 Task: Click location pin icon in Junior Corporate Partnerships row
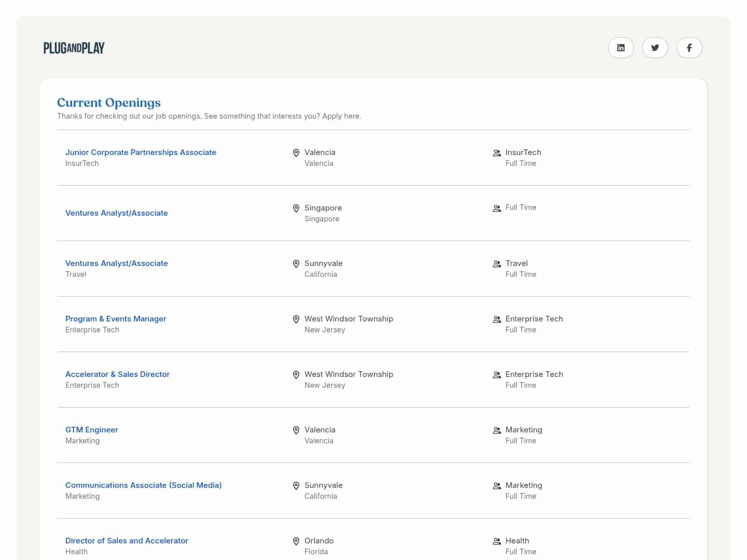click(x=296, y=153)
